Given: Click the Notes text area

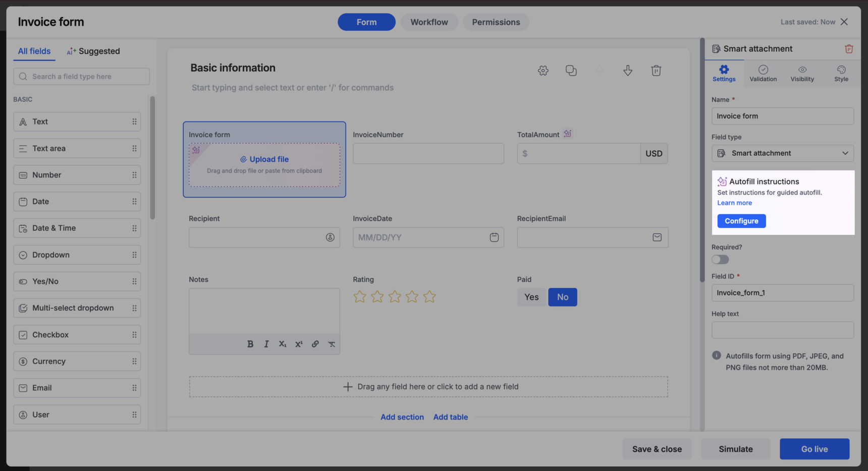Looking at the screenshot, I should coord(264,311).
